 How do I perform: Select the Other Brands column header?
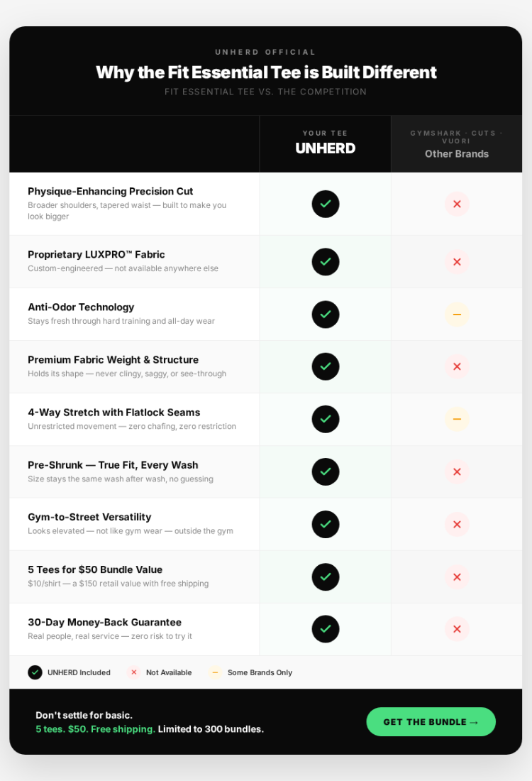457,153
